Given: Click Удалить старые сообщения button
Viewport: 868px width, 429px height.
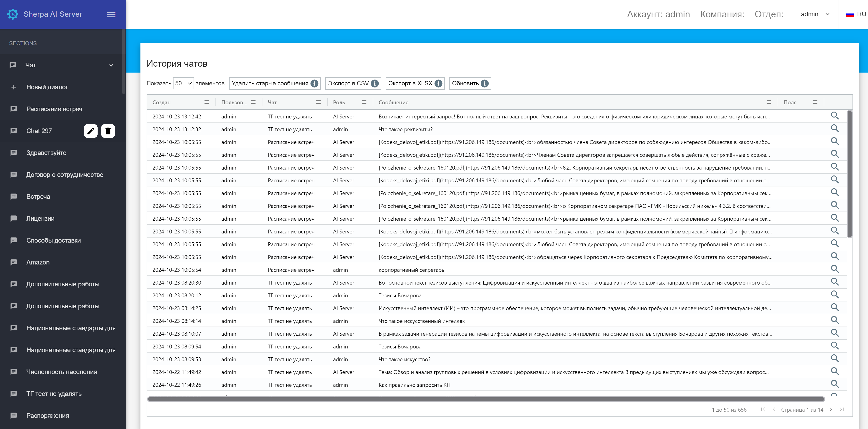Looking at the screenshot, I should pos(275,83).
